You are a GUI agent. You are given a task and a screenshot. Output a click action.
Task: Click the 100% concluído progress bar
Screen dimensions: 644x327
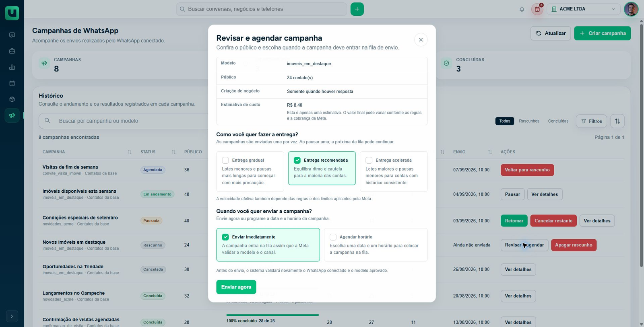272,315
